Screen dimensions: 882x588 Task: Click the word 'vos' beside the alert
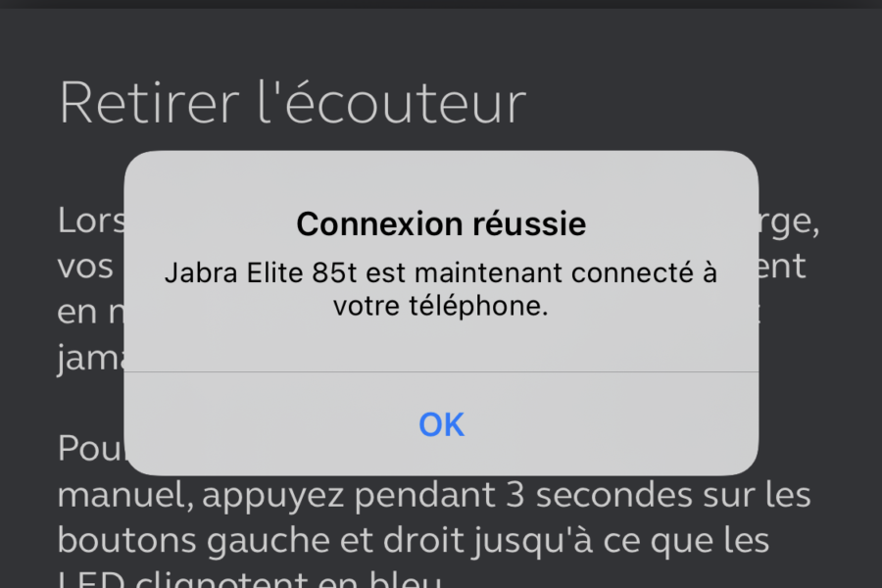pyautogui.click(x=85, y=267)
